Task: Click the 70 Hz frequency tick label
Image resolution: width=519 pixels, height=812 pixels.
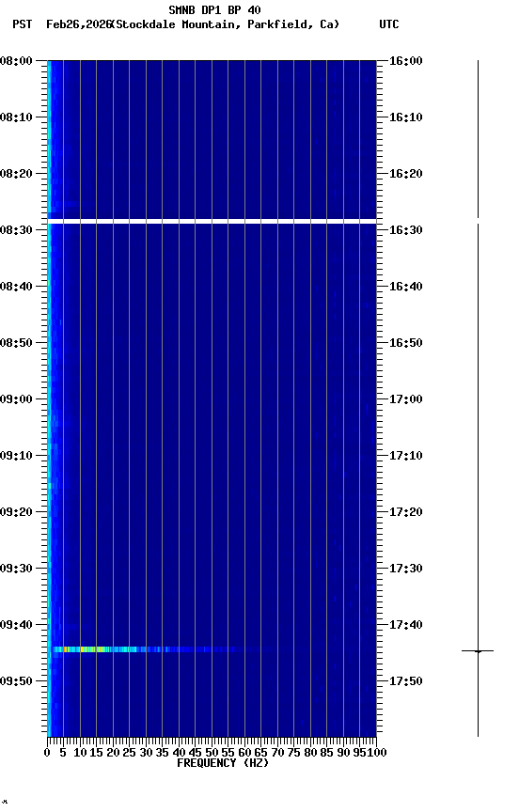Action: pos(277,753)
